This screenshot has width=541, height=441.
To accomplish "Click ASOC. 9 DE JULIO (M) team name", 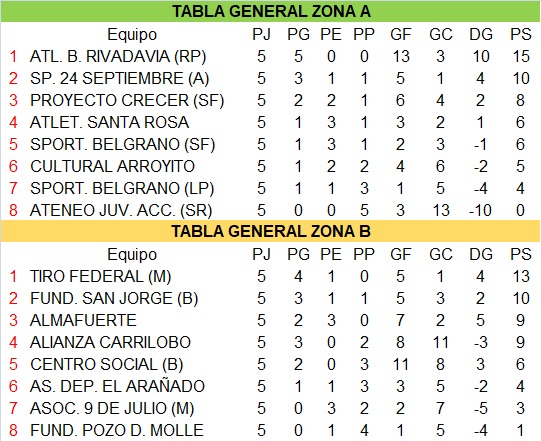I will tap(112, 409).
